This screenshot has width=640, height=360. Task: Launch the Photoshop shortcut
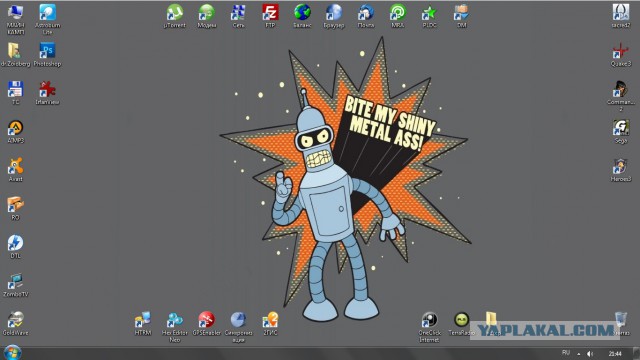(x=47, y=51)
